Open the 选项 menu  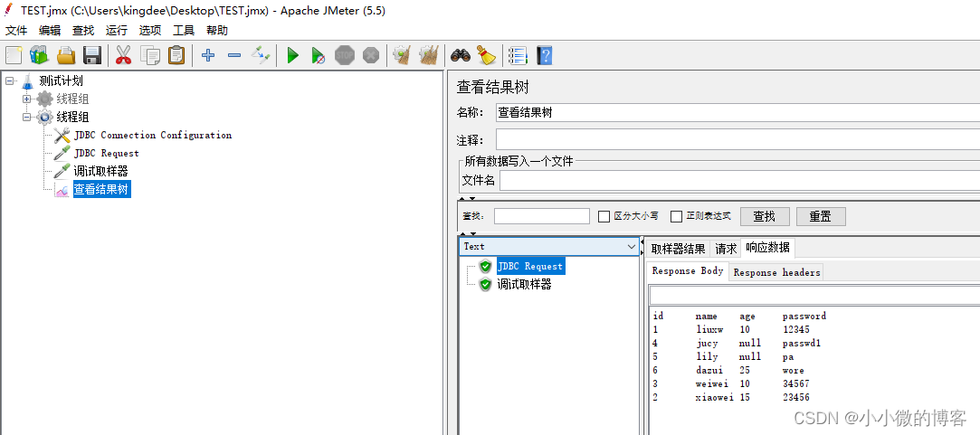[x=150, y=30]
